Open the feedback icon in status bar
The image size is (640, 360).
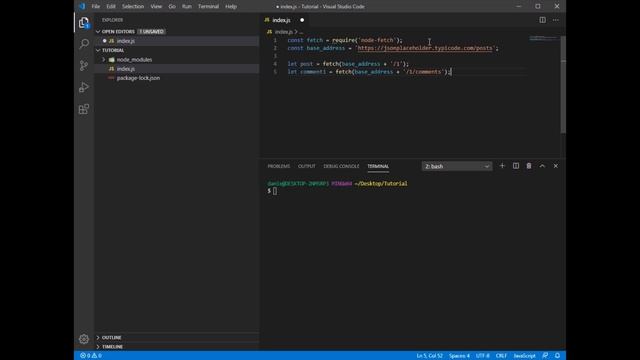click(x=545, y=356)
